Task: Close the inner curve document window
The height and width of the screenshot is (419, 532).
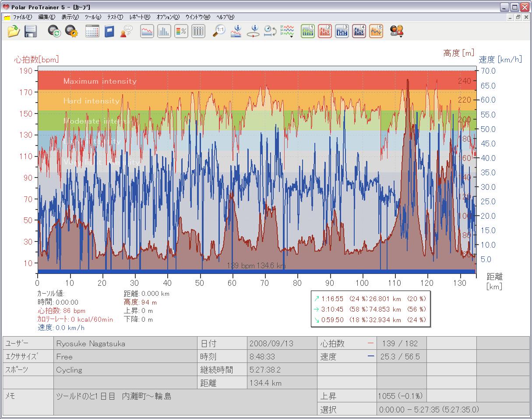Action: pyautogui.click(x=526, y=17)
